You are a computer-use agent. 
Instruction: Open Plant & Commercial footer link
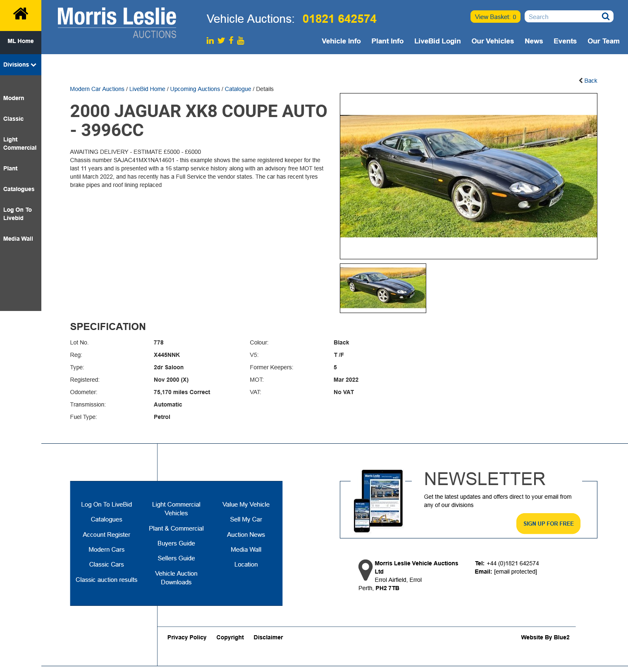point(176,529)
